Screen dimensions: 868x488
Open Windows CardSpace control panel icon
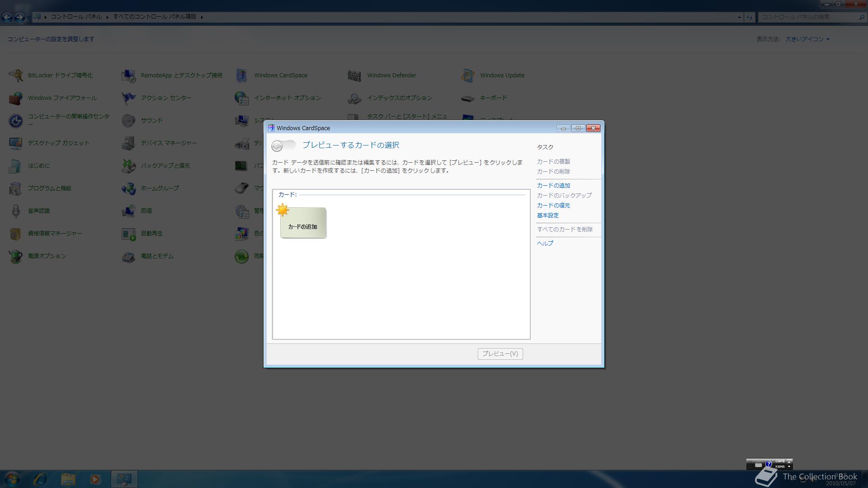point(242,75)
